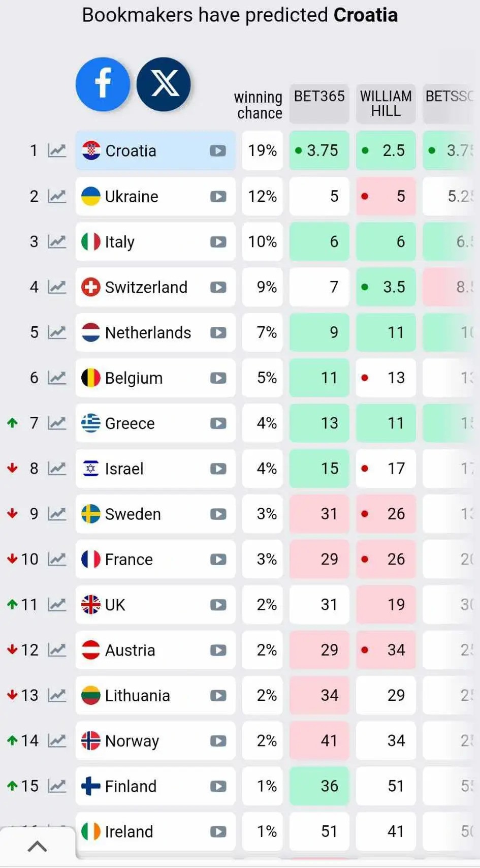Show the Netherlands odds history chart icon
This screenshot has width=480, height=868.
click(x=57, y=332)
